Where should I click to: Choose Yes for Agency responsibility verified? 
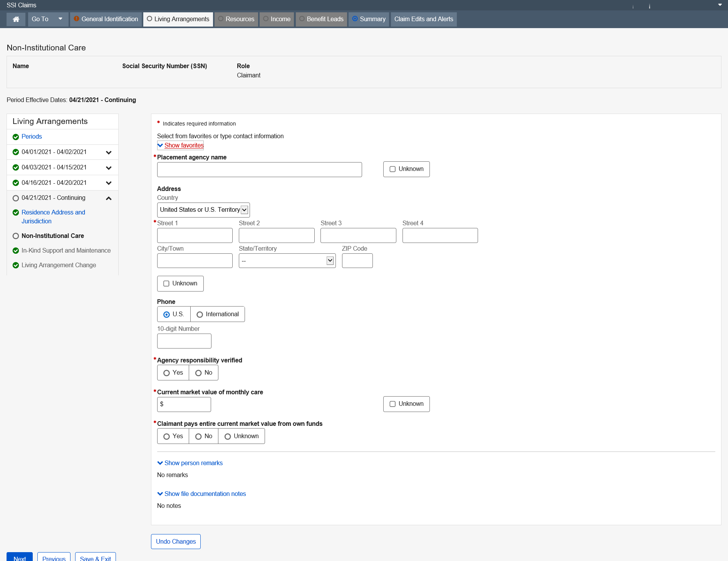pos(166,373)
